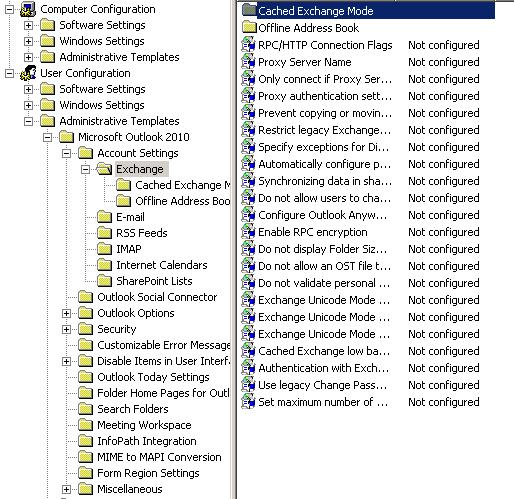Image resolution: width=514 pixels, height=499 pixels.
Task: Expand Administrative Templates under Computer Configuration
Action: 28,57
